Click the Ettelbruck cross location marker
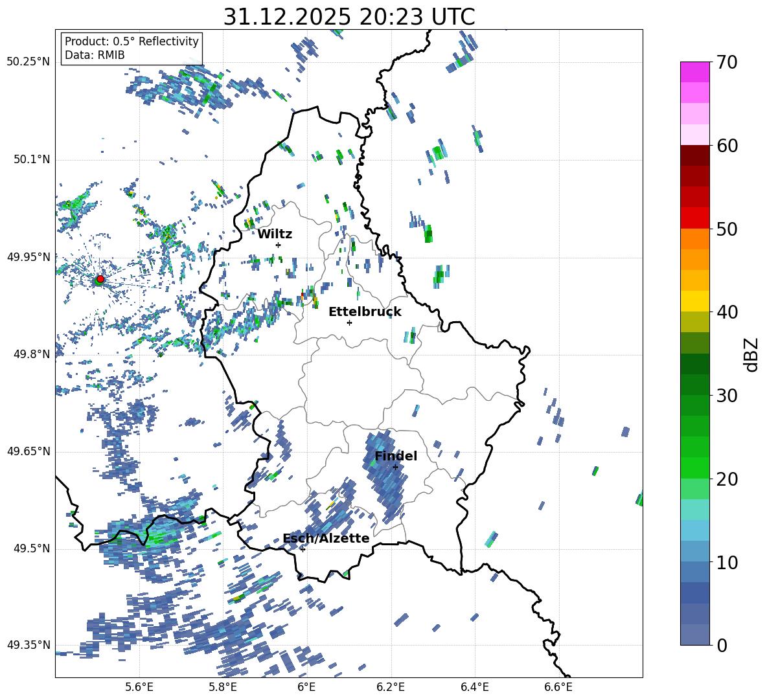 tap(349, 322)
